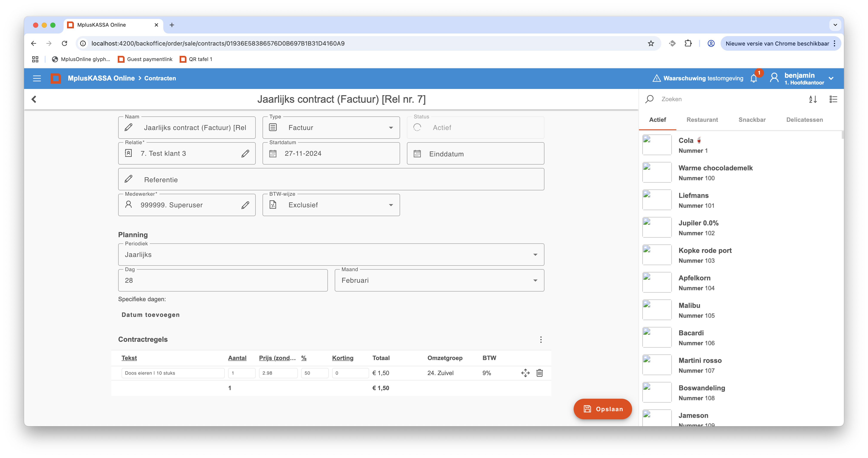Open the Contractregels three-dot menu

(x=541, y=340)
